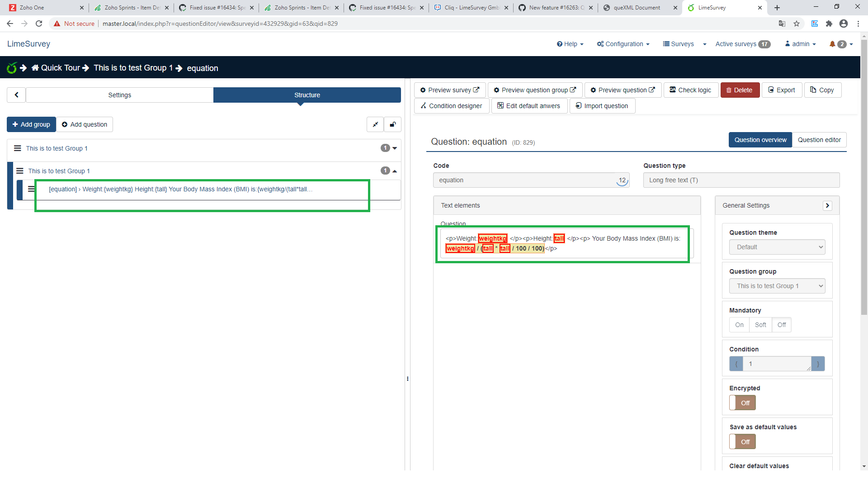The height and width of the screenshot is (479, 868).
Task: Switch to Question overview
Action: click(760, 140)
